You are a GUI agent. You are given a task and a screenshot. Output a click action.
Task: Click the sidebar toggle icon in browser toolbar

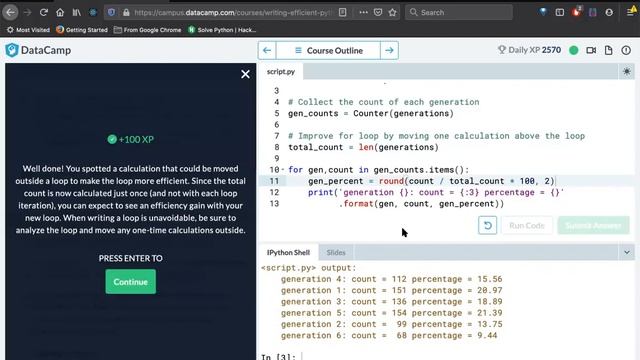[560, 13]
